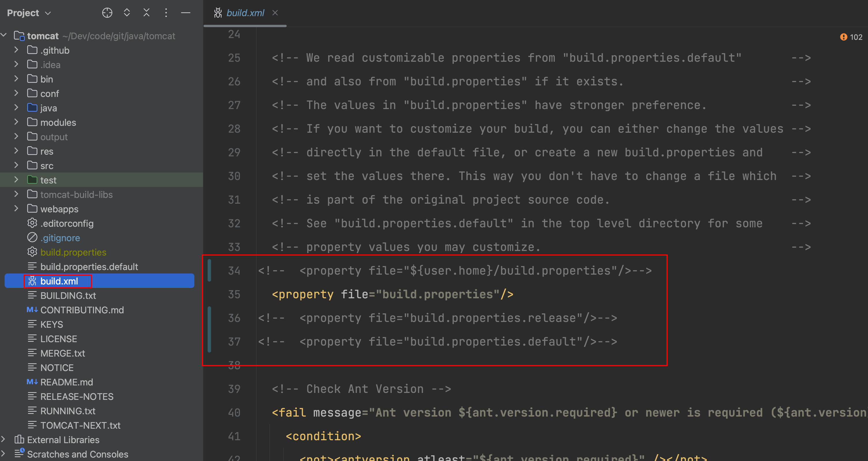Image resolution: width=868 pixels, height=461 pixels.
Task: Click the Ant icon on the build.xml tab
Action: (218, 13)
